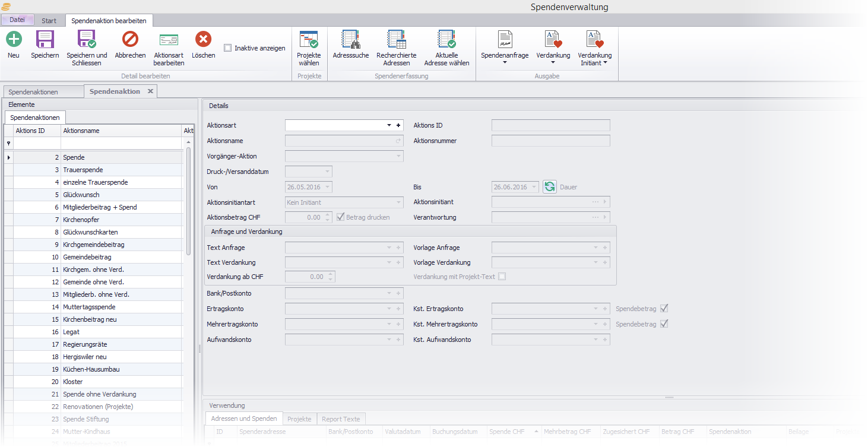Expand the Aktionsart dropdown
The image size is (868, 447).
coord(389,125)
